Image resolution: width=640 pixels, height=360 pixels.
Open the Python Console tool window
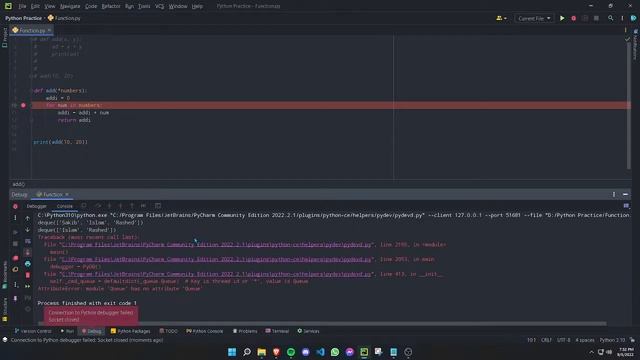pyautogui.click(x=204, y=331)
